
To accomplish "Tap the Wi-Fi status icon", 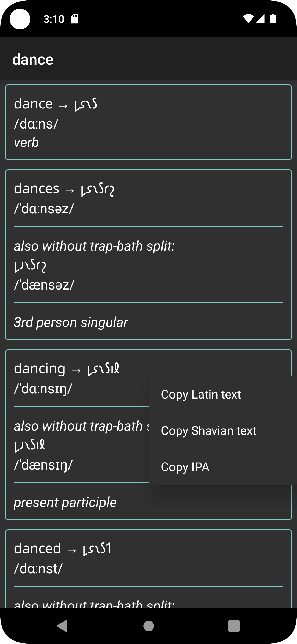I will click(248, 19).
